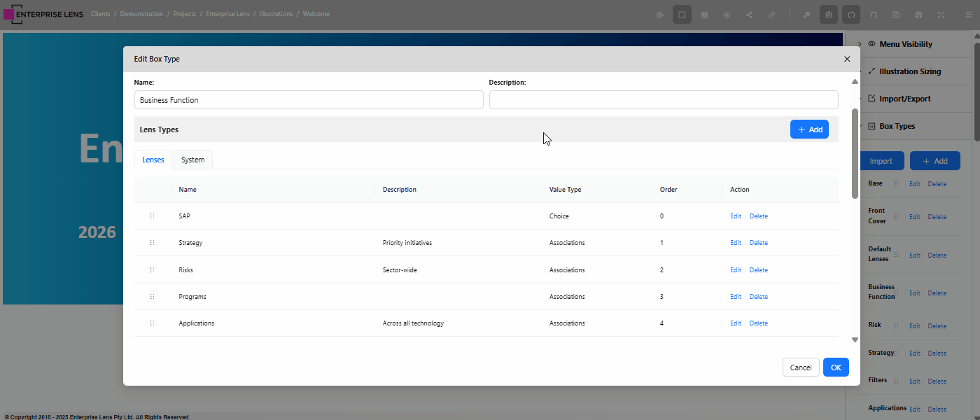
Task: Toggle the eye visibility icon in the toolbar
Action: pyautogui.click(x=659, y=15)
